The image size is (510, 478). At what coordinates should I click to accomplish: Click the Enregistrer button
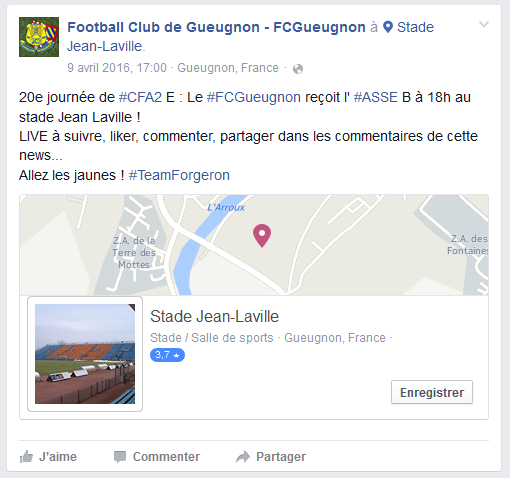[x=432, y=392]
